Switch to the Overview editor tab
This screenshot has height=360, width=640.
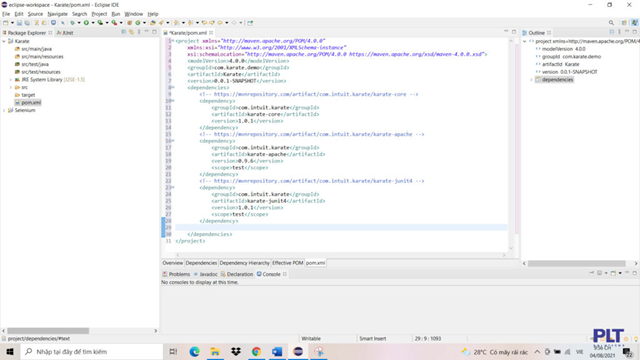[x=173, y=263]
